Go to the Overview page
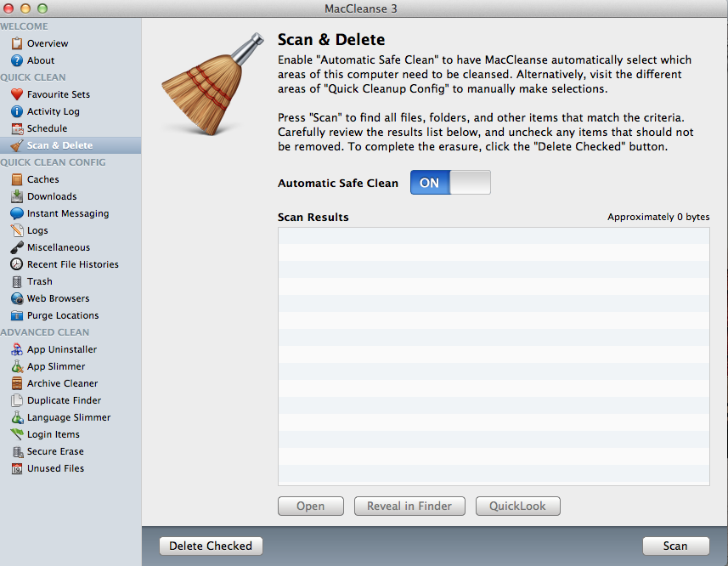Viewport: 728px width, 566px height. [x=47, y=43]
